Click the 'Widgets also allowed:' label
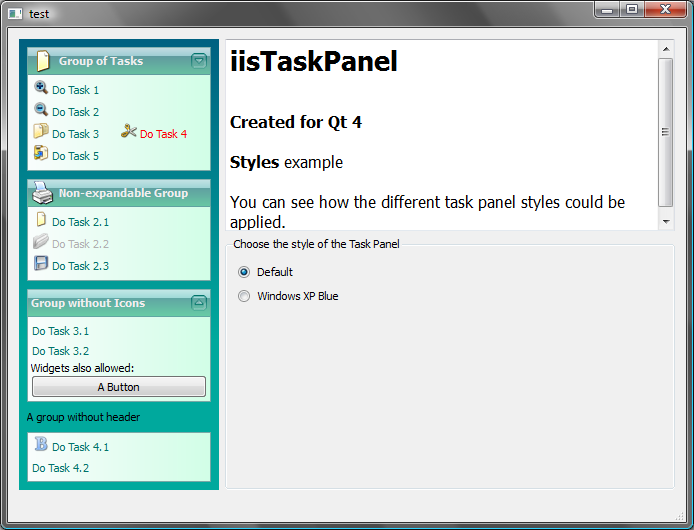The image size is (694, 530). pos(82,368)
